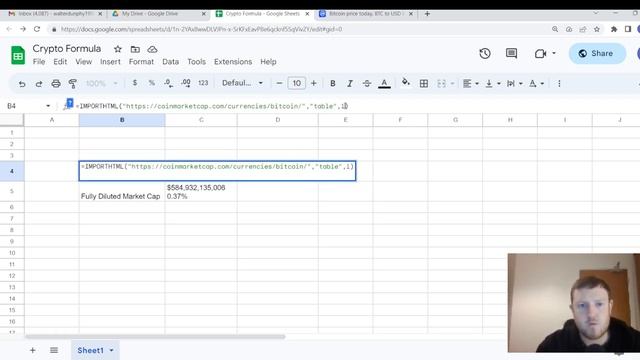Expand the Merge cells dropdown arrow
The width and height of the screenshot is (640, 360).
tap(452, 84)
